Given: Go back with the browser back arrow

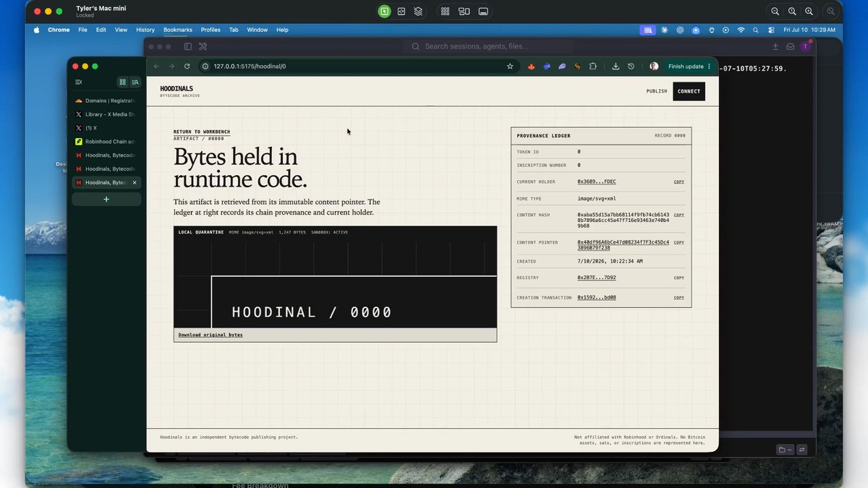Looking at the screenshot, I should [x=156, y=66].
